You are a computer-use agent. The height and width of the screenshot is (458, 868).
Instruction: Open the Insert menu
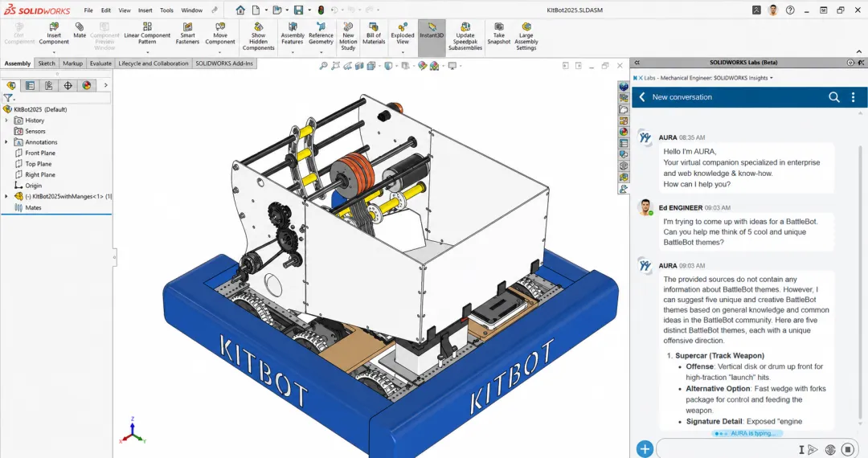(145, 10)
